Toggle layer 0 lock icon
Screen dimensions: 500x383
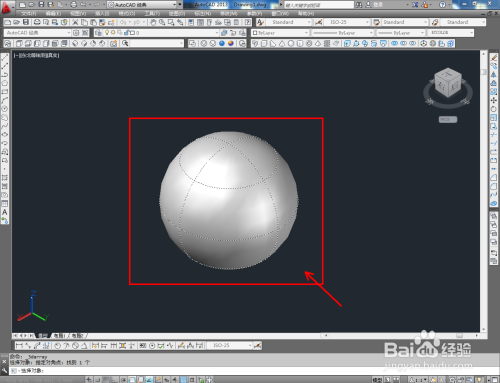126,33
